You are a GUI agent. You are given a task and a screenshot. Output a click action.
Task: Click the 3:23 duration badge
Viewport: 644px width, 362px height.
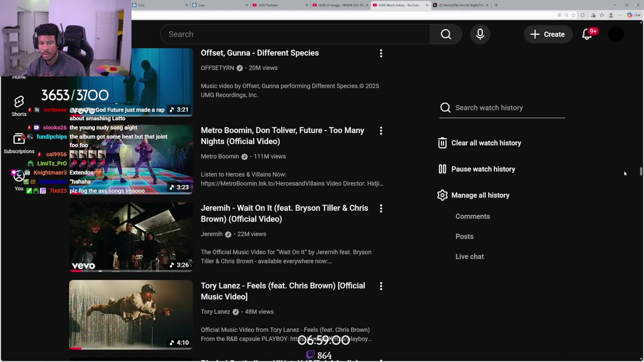pos(179,187)
